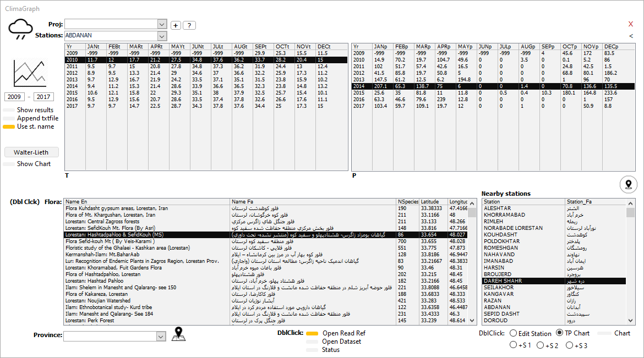644x358 pixels.
Task: Click the Name En column header
Action: (x=147, y=202)
